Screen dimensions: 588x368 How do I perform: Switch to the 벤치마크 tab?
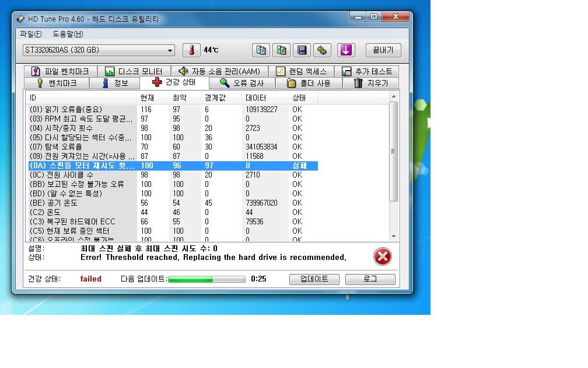57,83
